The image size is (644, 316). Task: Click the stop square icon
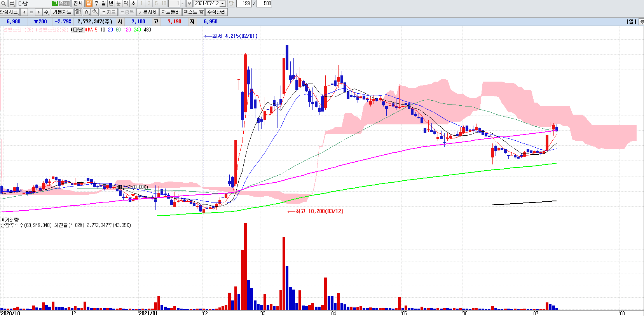[31, 12]
